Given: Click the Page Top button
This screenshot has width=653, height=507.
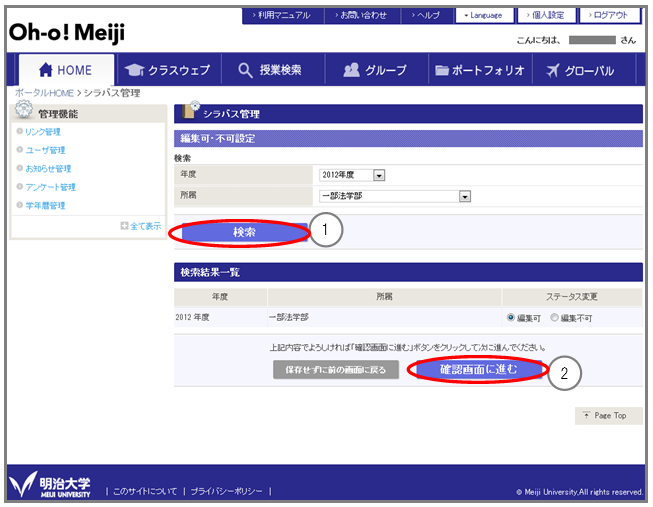Looking at the screenshot, I should pyautogui.click(x=608, y=415).
